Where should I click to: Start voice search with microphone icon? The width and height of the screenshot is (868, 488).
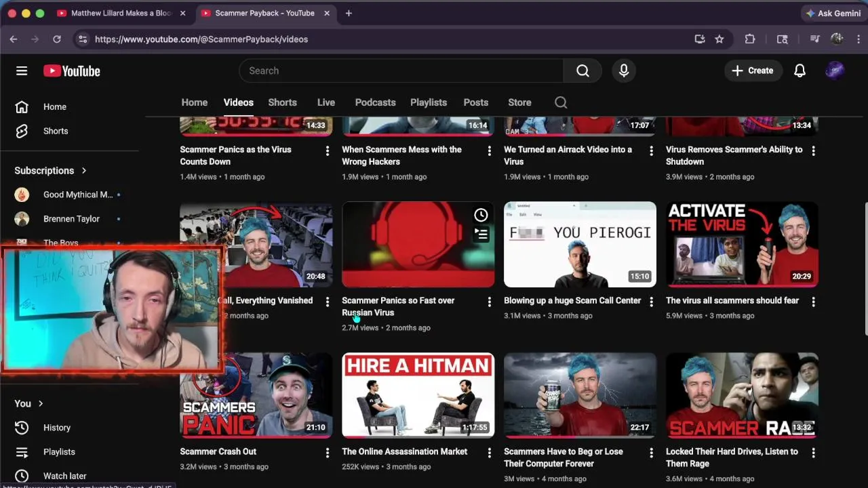click(x=624, y=70)
